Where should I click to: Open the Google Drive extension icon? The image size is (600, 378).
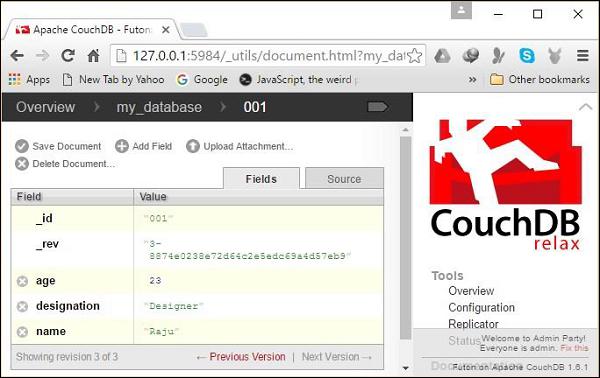[x=442, y=56]
